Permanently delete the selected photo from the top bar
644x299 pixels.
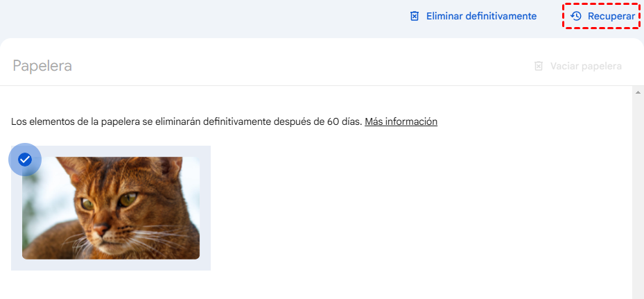[473, 16]
